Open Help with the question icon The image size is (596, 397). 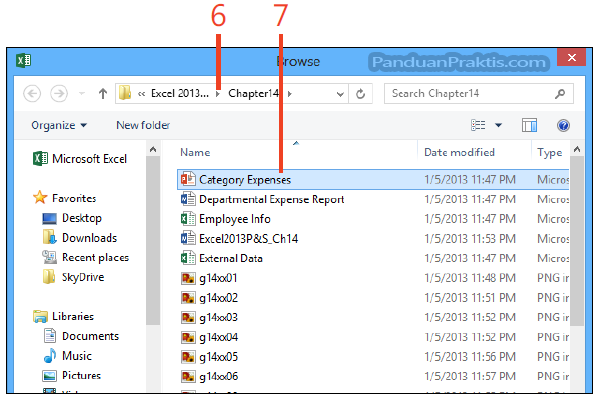click(x=563, y=125)
